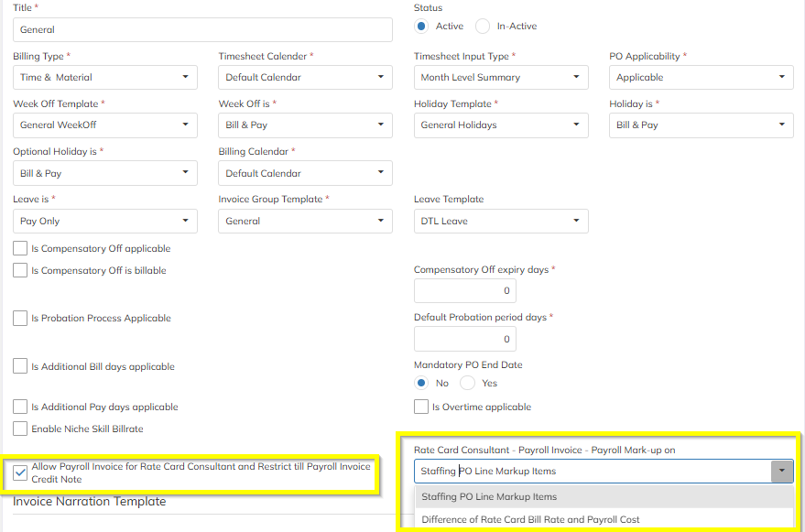Screen dimensions: 805x532
Task: Check Is Compensatory Off is billable
Action: point(20,270)
